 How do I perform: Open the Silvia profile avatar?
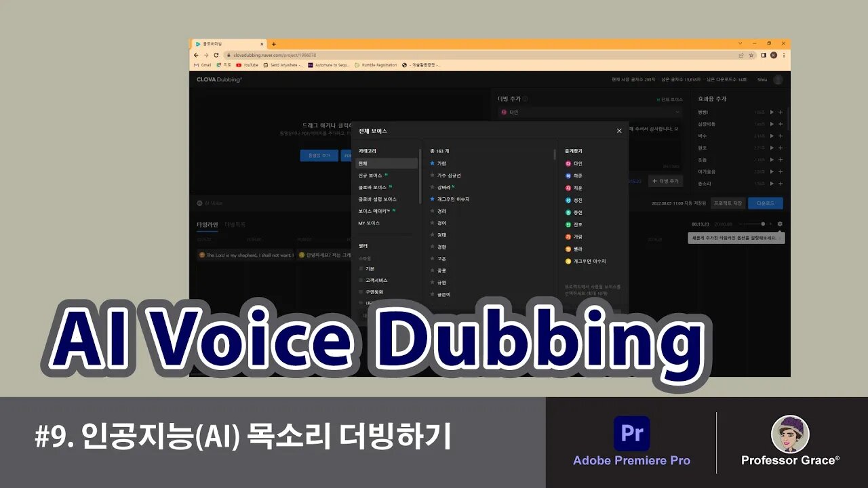[x=777, y=79]
